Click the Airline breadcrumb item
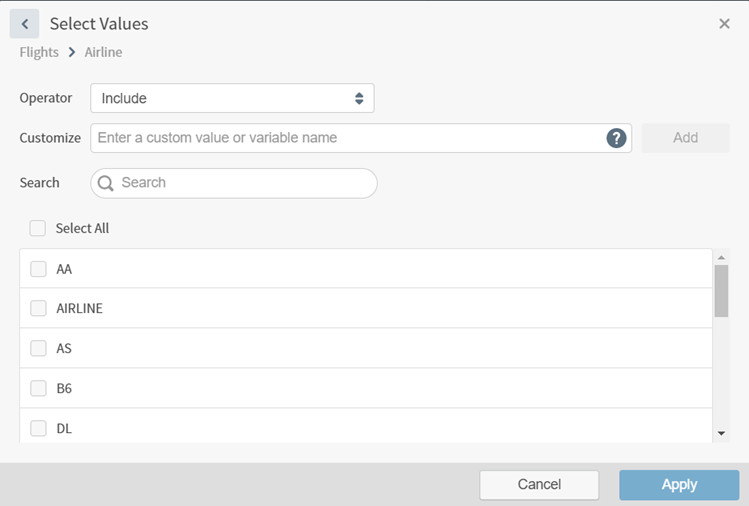749x506 pixels. click(x=103, y=52)
